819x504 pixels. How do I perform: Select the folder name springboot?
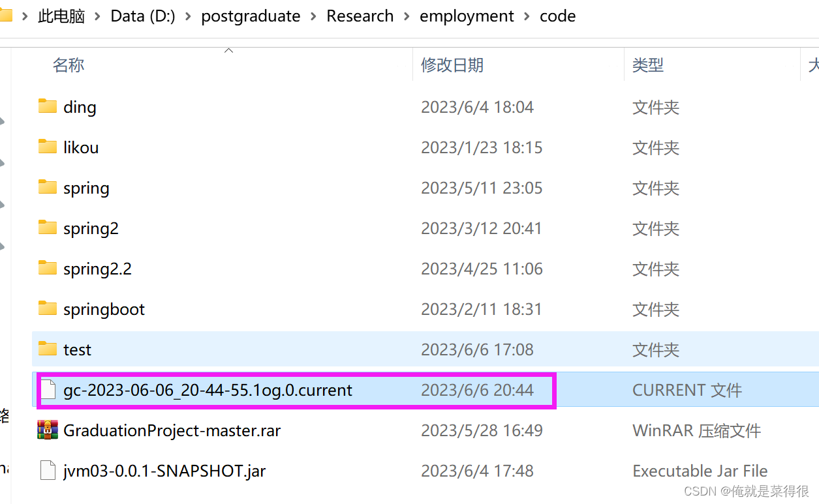click(104, 310)
